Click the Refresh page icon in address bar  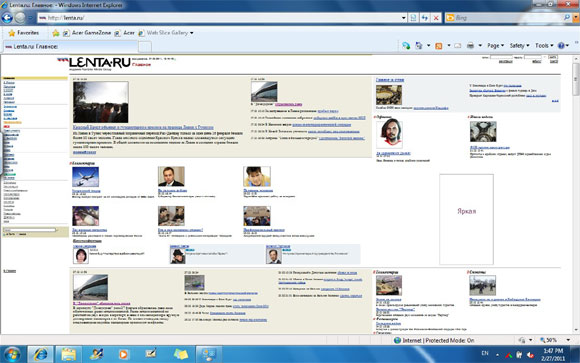[x=425, y=18]
